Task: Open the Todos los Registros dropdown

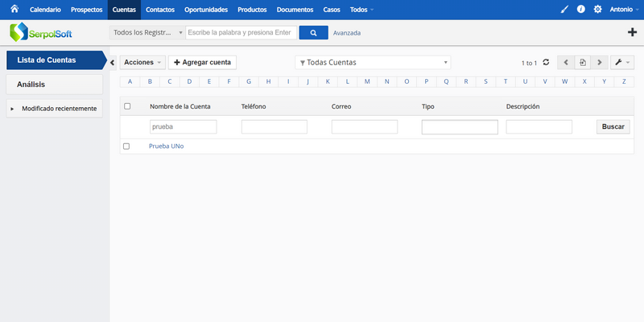Action: tap(147, 33)
